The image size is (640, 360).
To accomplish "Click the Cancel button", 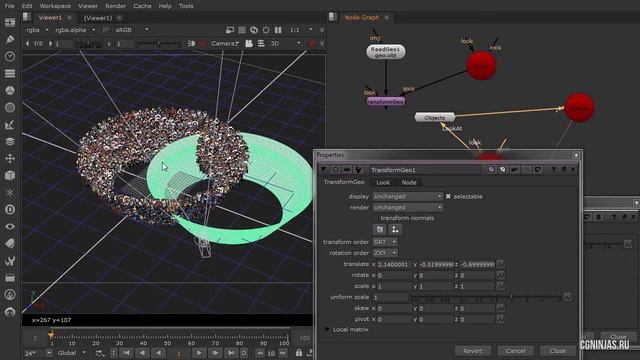I will 515,351.
